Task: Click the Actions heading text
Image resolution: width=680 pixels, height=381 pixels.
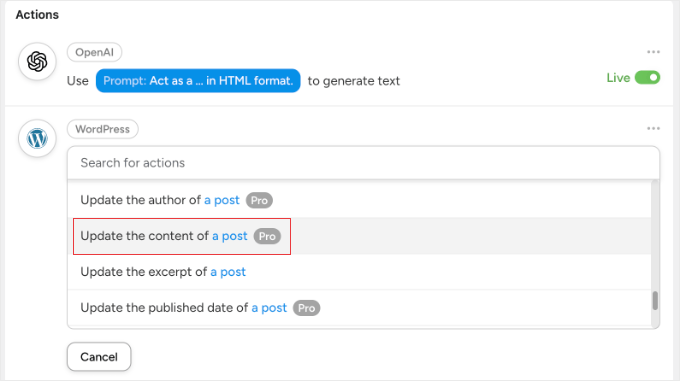Action: tap(37, 15)
